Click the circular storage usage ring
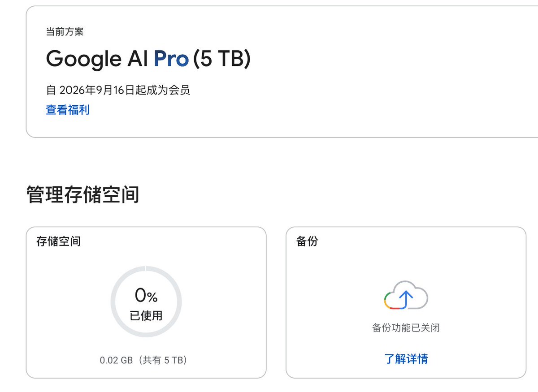 (146, 302)
